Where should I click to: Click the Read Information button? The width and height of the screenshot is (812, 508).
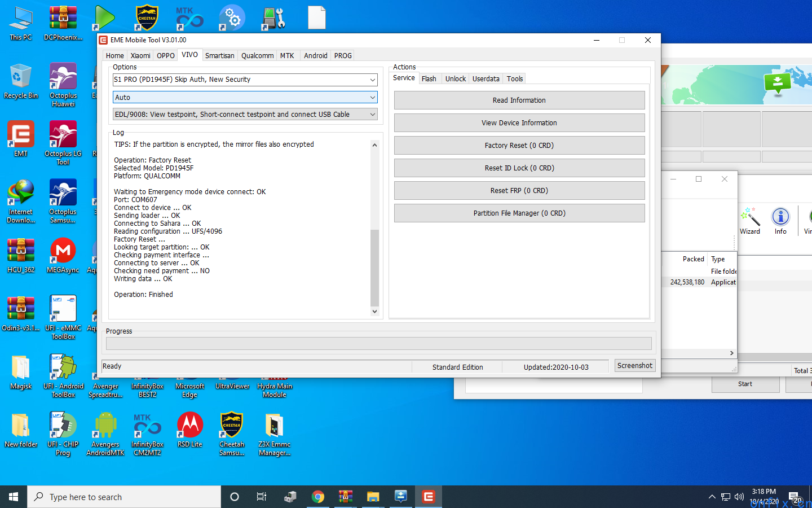coord(519,100)
